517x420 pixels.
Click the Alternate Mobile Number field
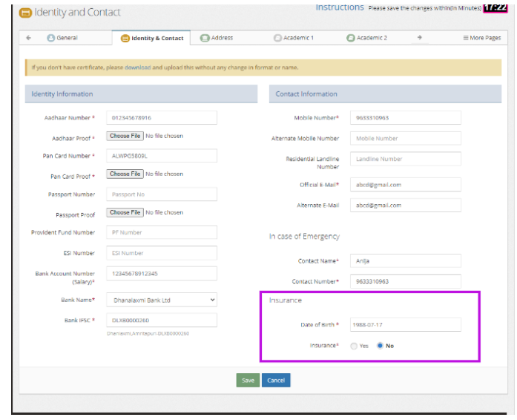tap(405, 138)
